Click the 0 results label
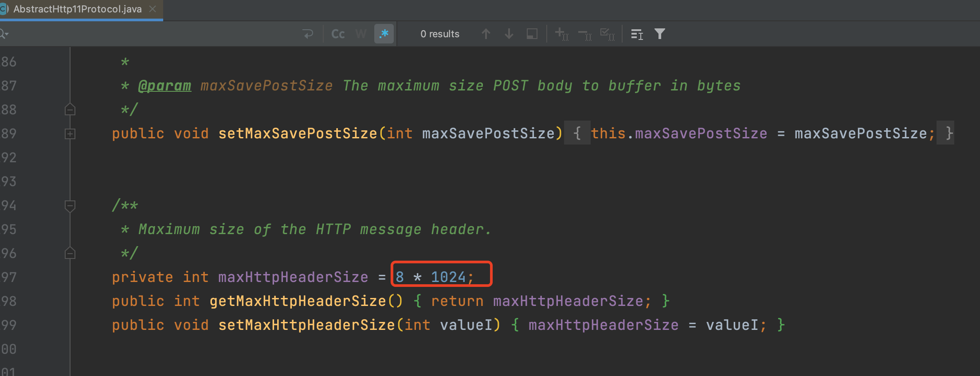Screen dimensions: 980x376 pyautogui.click(x=440, y=34)
